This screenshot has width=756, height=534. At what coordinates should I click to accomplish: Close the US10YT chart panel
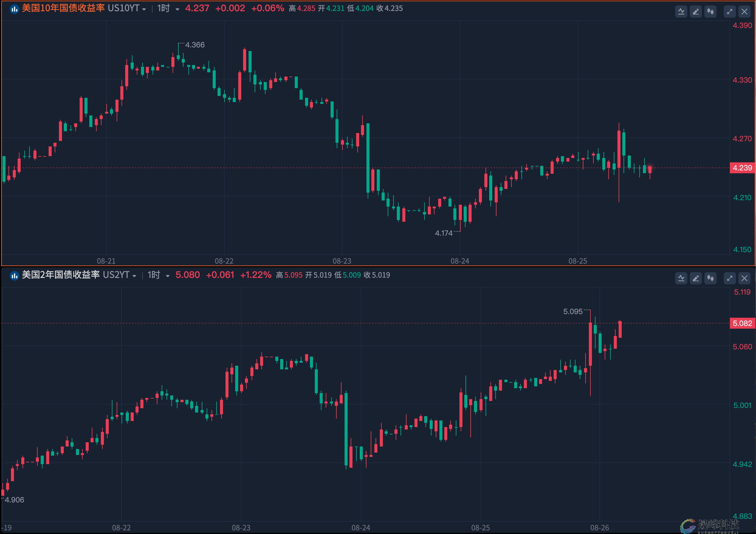coord(744,12)
